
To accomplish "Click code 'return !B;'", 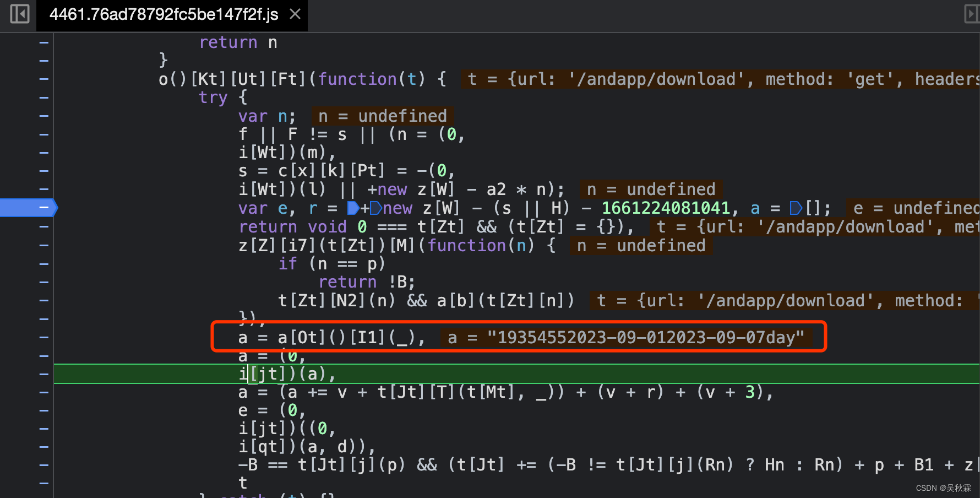I will (367, 282).
